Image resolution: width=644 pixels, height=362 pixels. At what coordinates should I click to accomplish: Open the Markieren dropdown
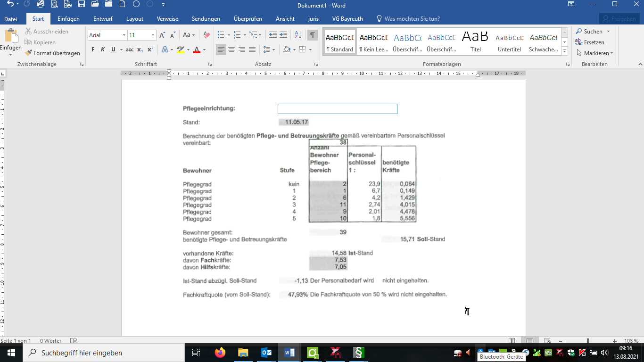[x=594, y=53]
